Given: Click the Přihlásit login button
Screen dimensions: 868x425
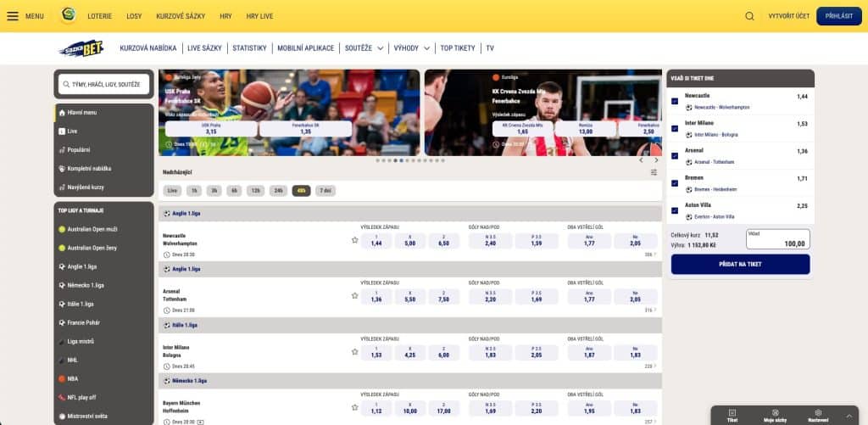Looking at the screenshot, I should point(838,16).
